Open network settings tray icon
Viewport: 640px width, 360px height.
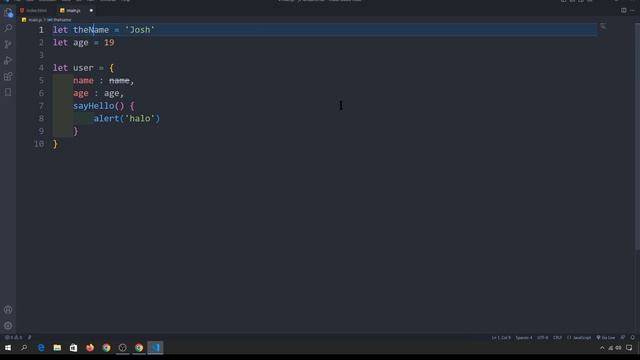(x=611, y=348)
